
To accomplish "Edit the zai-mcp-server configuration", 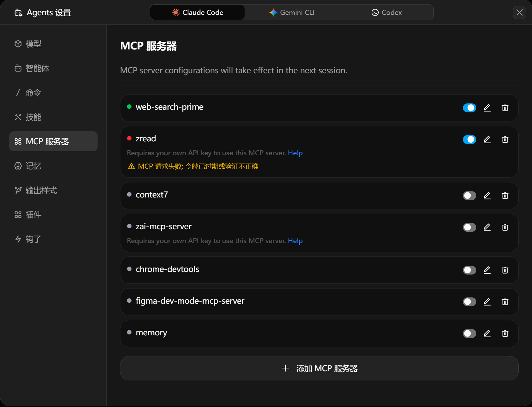I will pyautogui.click(x=487, y=227).
